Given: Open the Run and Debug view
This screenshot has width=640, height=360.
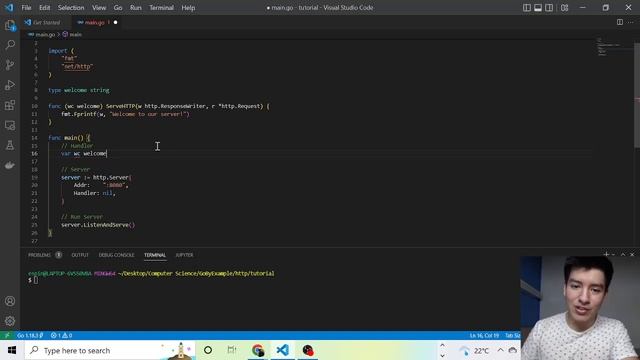Looking at the screenshot, I should click(x=10, y=85).
